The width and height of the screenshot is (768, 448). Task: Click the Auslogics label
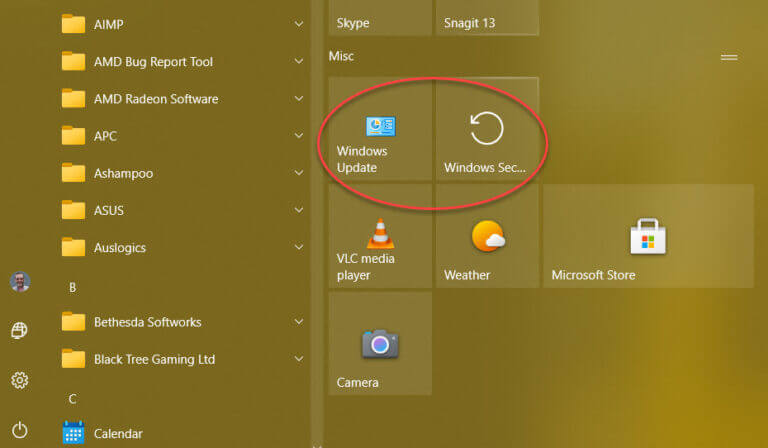click(x=120, y=248)
